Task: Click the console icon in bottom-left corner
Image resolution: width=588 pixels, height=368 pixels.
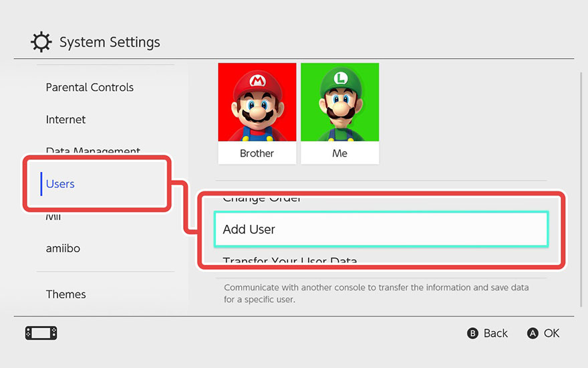Action: point(41,333)
